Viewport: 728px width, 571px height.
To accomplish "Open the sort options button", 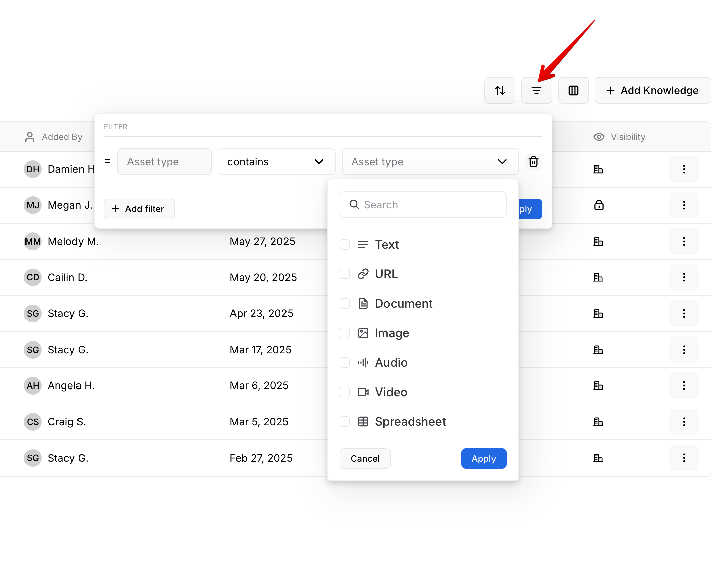I will (x=500, y=90).
